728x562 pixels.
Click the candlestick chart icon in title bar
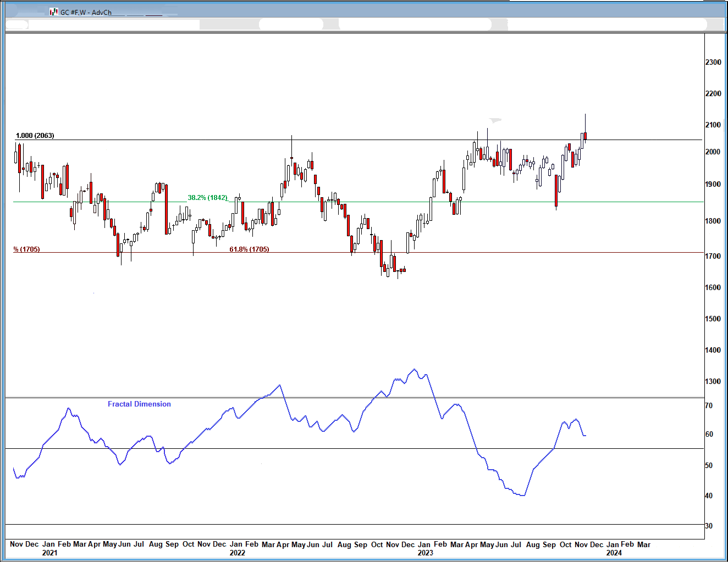(54, 12)
